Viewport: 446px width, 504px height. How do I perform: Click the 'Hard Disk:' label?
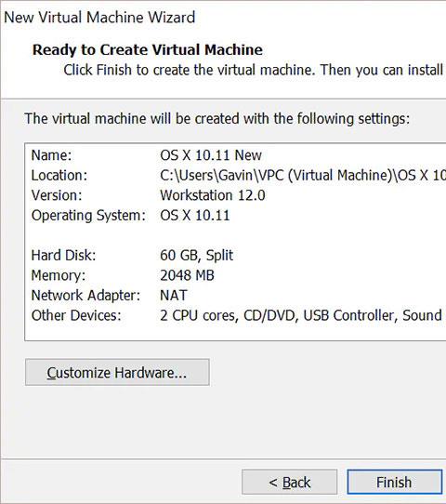63,255
